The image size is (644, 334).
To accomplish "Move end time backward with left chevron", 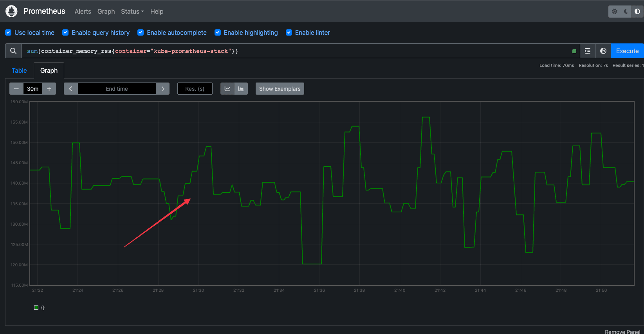I will click(x=71, y=89).
